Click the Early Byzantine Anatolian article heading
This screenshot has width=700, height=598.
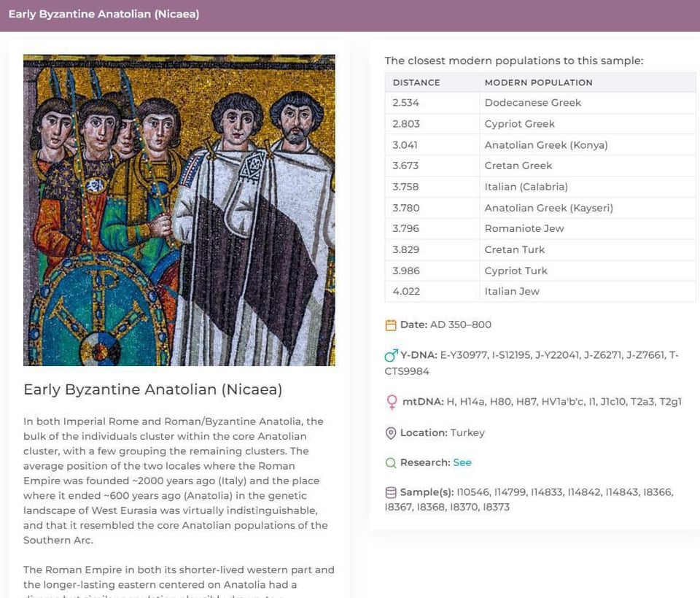(x=152, y=389)
